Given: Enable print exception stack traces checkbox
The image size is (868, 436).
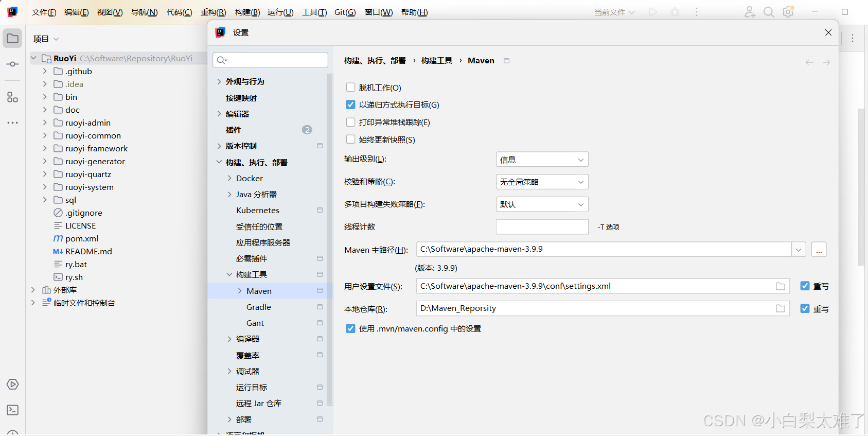Looking at the screenshot, I should point(350,122).
